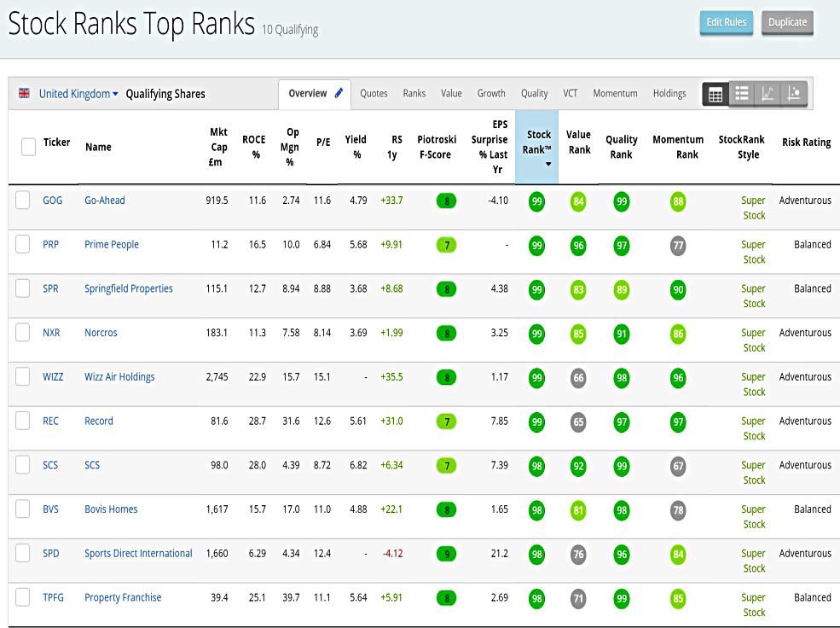Tick the BVS row checkbox
Screen dimensions: 840x628
(x=22, y=509)
